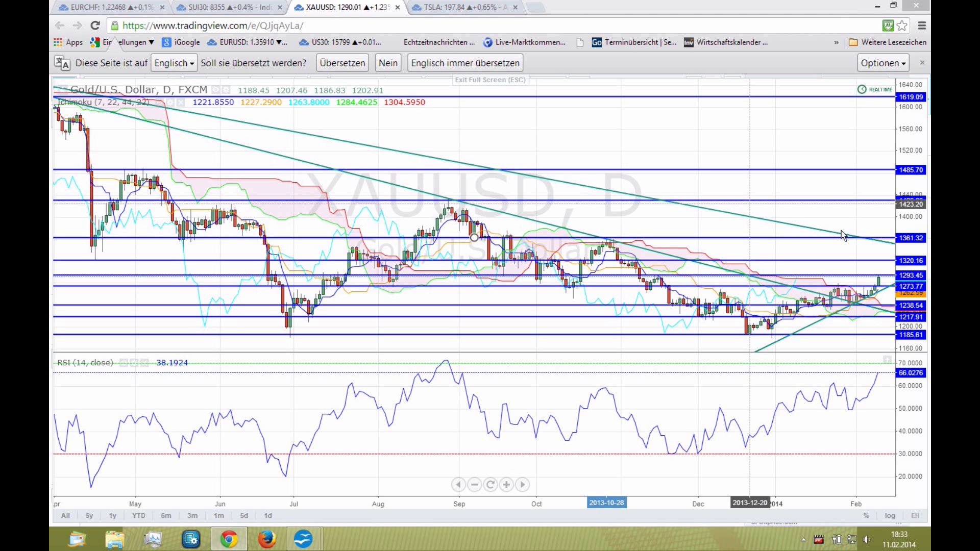Toggle EH extended hours option
The height and width of the screenshot is (551, 980).
point(915,516)
